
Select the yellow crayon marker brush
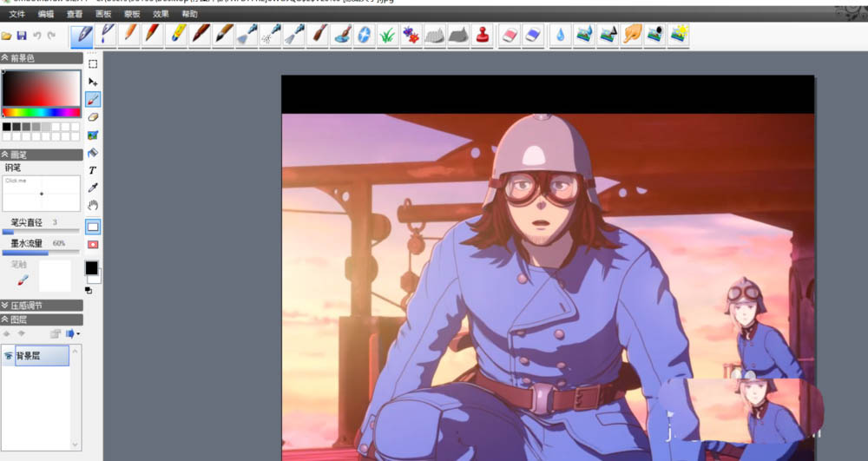176,36
